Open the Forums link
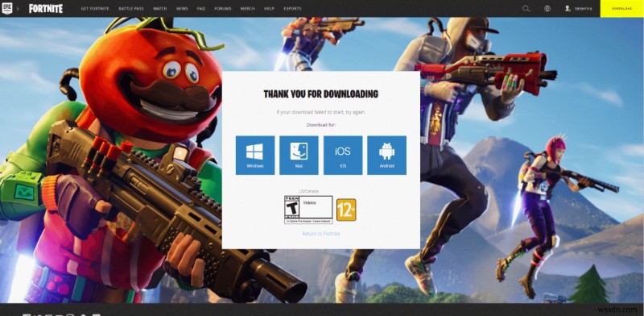 [223, 9]
